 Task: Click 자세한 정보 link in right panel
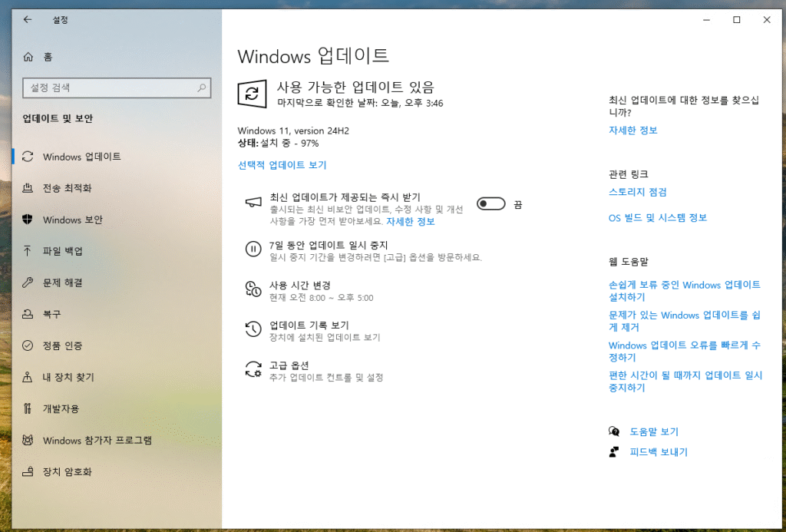coord(632,131)
